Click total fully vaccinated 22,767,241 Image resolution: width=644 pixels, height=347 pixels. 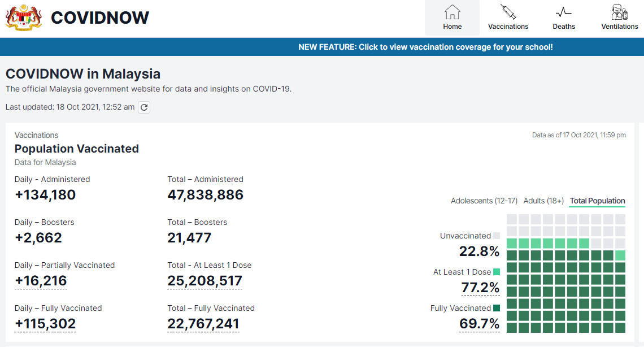pos(203,324)
